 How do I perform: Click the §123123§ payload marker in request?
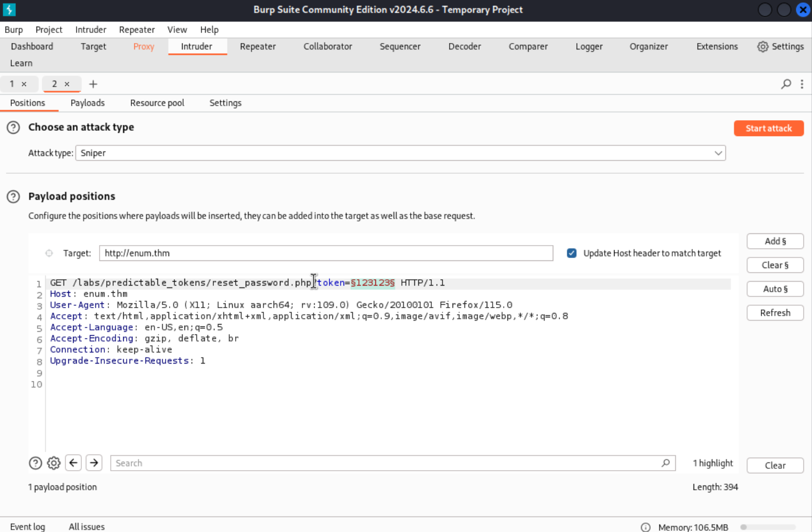tap(372, 283)
